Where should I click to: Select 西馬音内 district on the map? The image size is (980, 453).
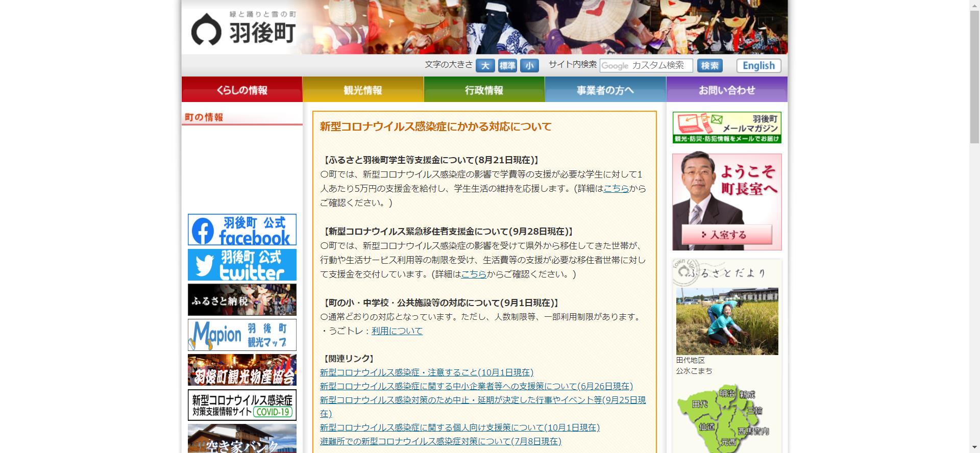pyautogui.click(x=753, y=431)
